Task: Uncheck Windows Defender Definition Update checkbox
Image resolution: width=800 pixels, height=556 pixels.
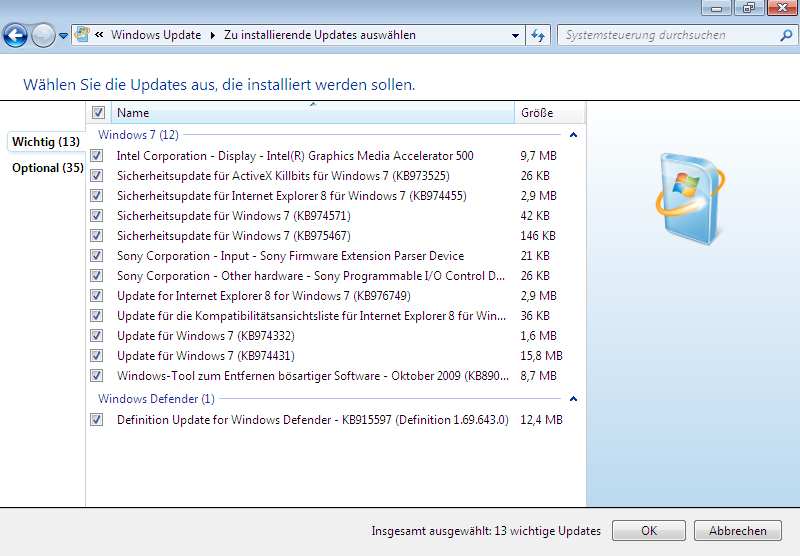Action: coord(96,420)
